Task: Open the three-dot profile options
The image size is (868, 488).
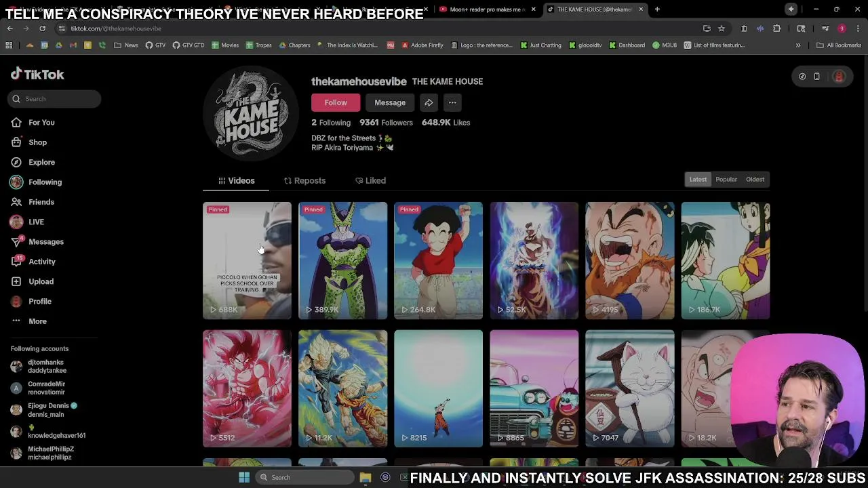Action: (452, 103)
